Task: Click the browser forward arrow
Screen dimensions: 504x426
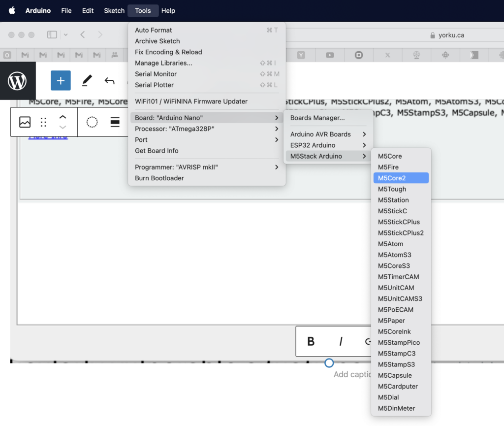Action: click(x=100, y=35)
